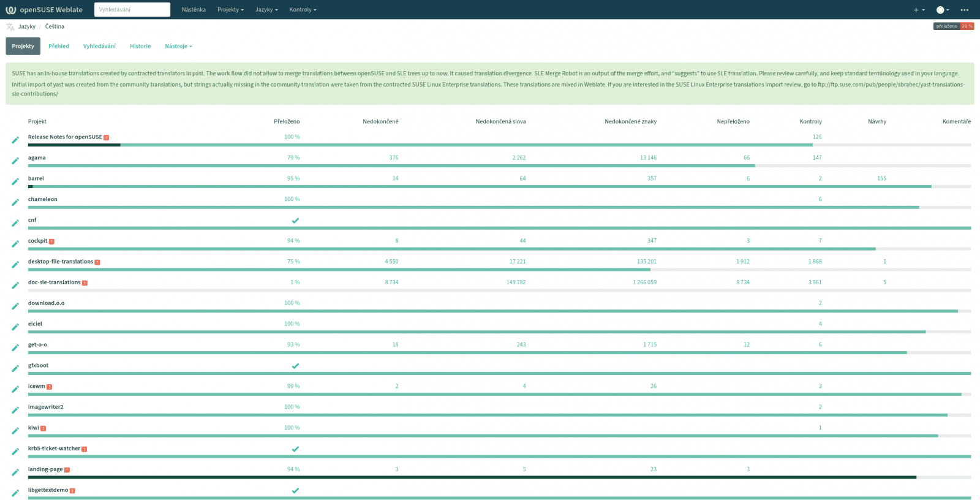980x500 pixels.
Task: Open the Kontroly dropdown menu
Action: point(303,10)
